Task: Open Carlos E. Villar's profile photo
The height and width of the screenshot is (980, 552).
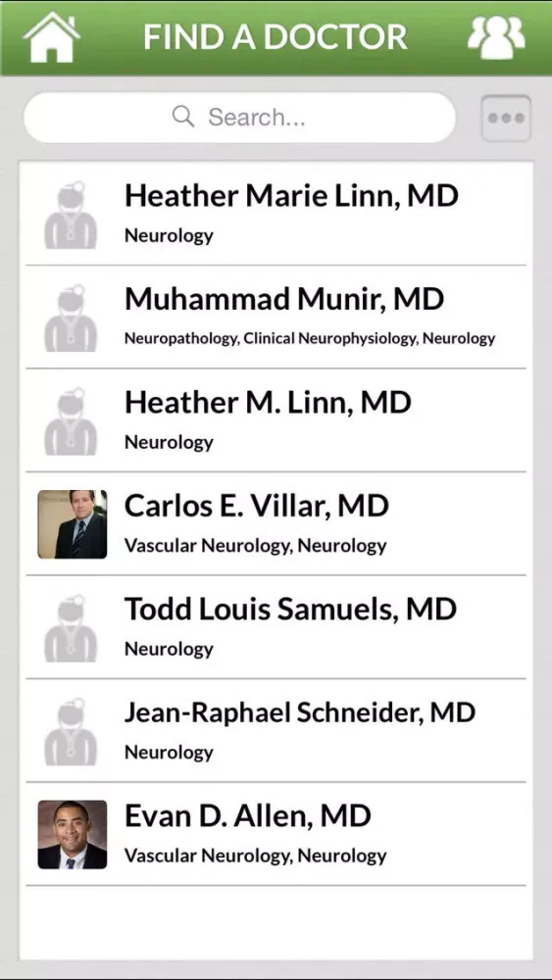Action: [x=73, y=523]
